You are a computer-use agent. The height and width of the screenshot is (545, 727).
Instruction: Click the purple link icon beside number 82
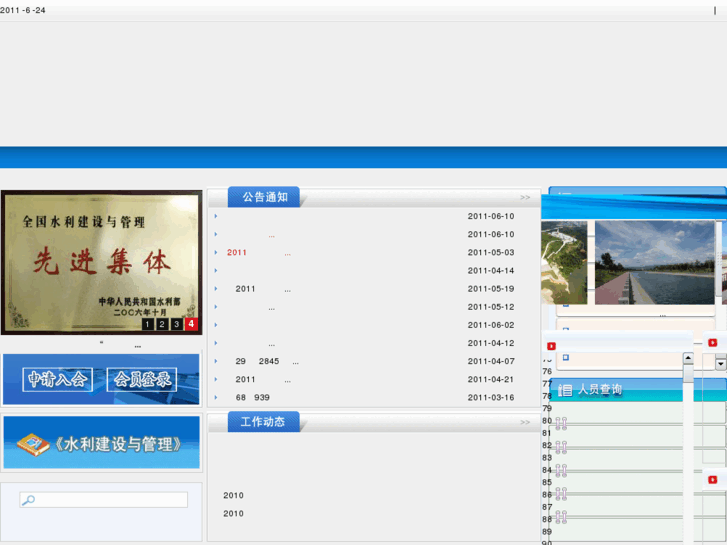click(x=561, y=447)
